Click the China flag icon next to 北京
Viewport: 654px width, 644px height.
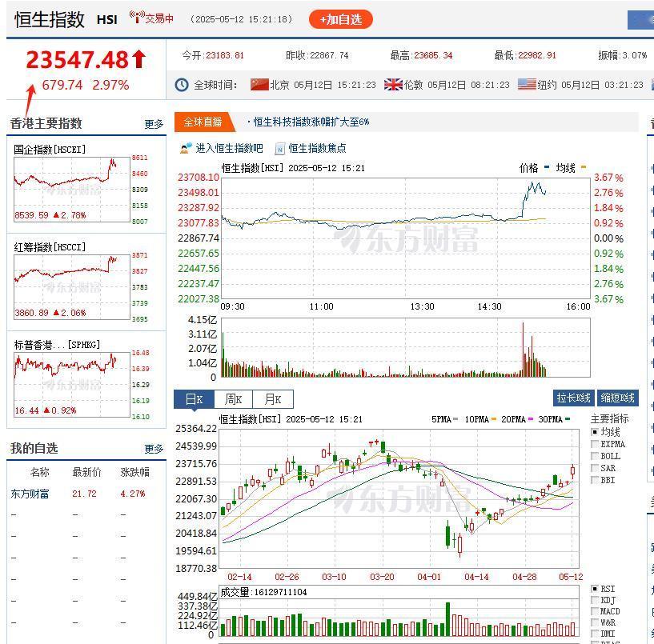[x=259, y=85]
